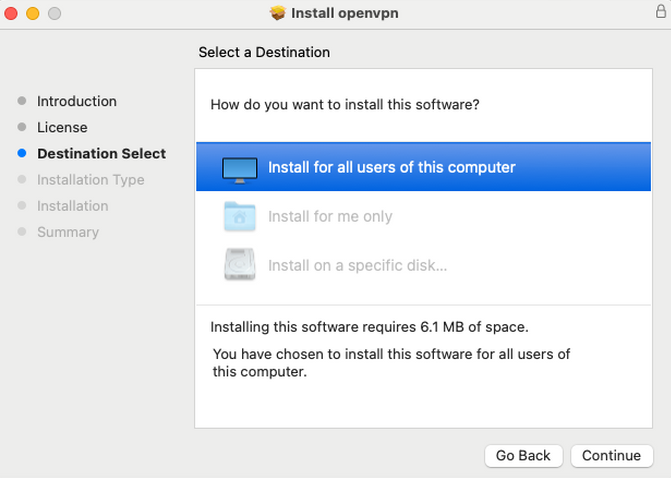This screenshot has height=478, width=671.
Task: Open the License step in sidebar
Action: pyautogui.click(x=62, y=128)
